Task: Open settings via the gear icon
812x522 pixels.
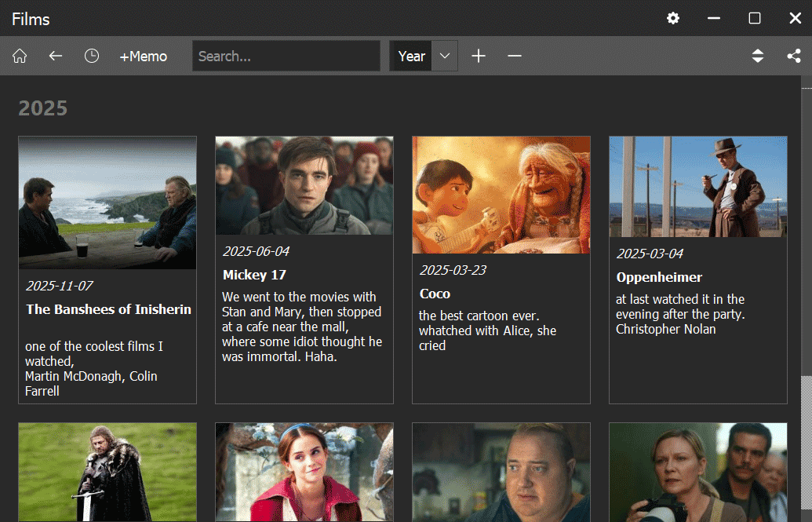Action: click(673, 18)
